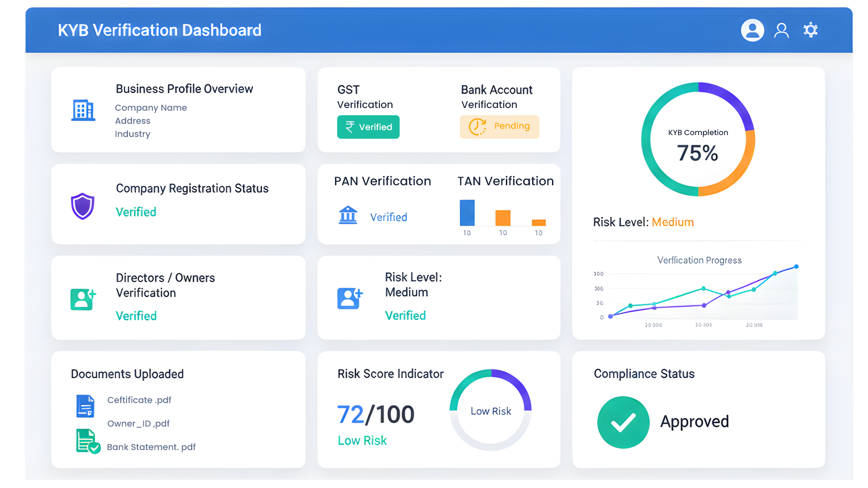Click the GST Verified badge

(368, 127)
